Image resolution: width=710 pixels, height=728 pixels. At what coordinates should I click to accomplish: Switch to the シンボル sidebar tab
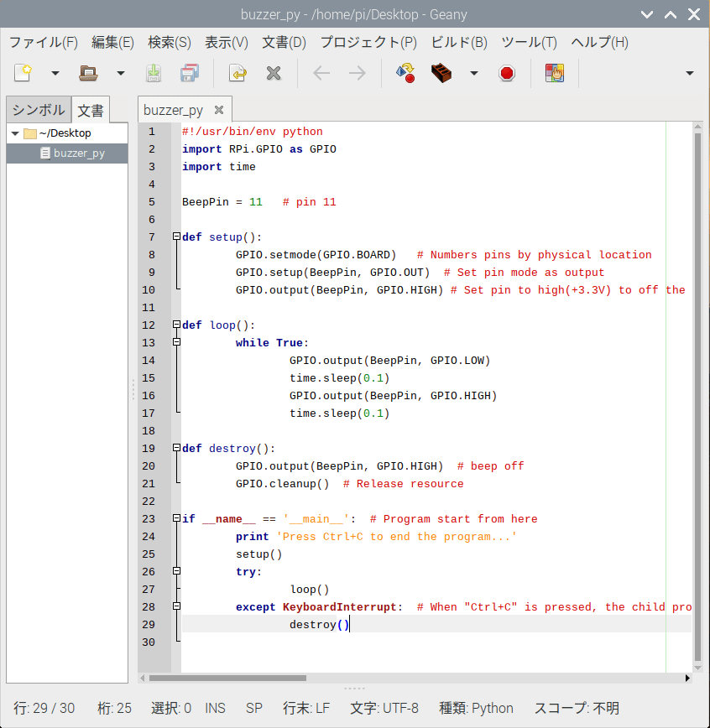click(38, 110)
